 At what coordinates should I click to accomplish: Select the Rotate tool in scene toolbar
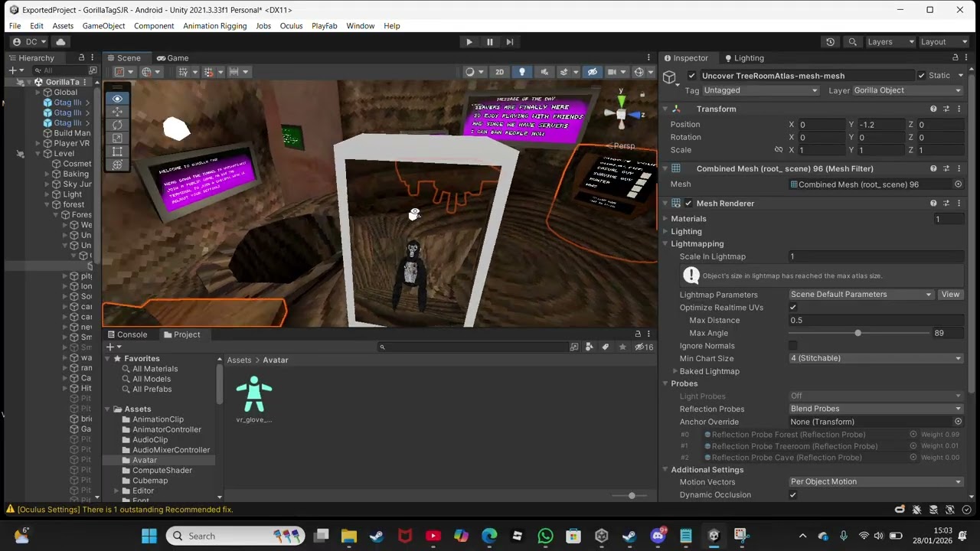coord(117,125)
